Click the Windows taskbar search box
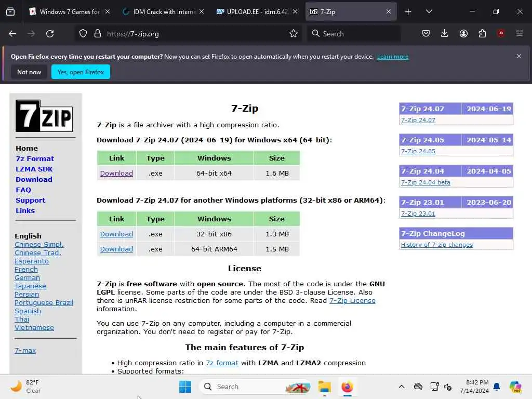The width and height of the screenshot is (532, 399). 255,387
